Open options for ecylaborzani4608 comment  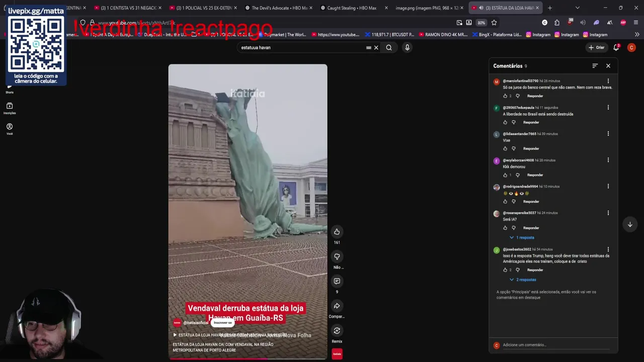pos(608,160)
